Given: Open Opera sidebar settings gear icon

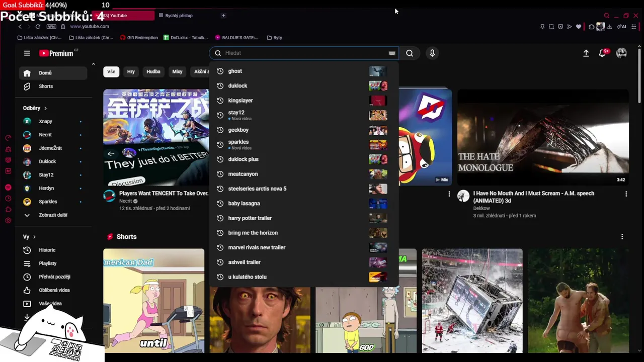Looking at the screenshot, I should click(8, 221).
